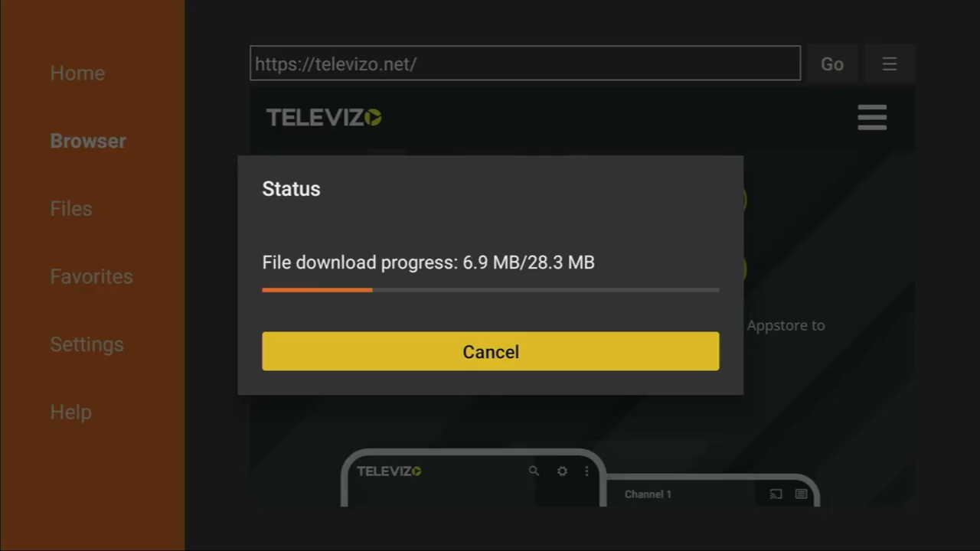Tap the cast icon next to Channel 1
The image size is (980, 551).
pos(776,494)
